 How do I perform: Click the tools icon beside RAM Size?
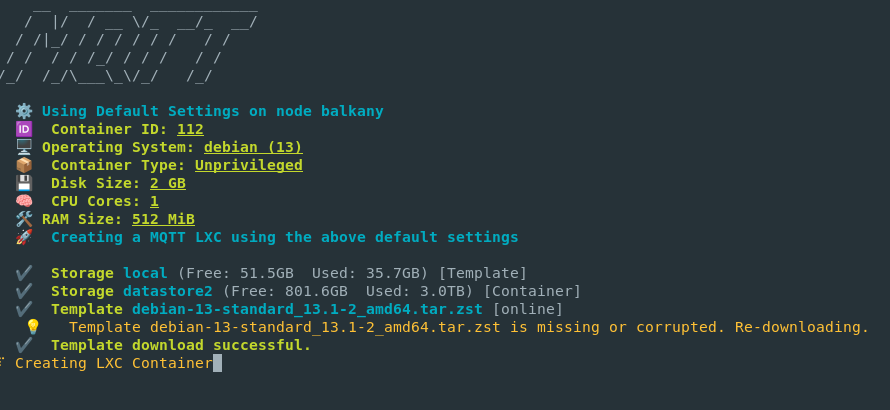(x=24, y=219)
